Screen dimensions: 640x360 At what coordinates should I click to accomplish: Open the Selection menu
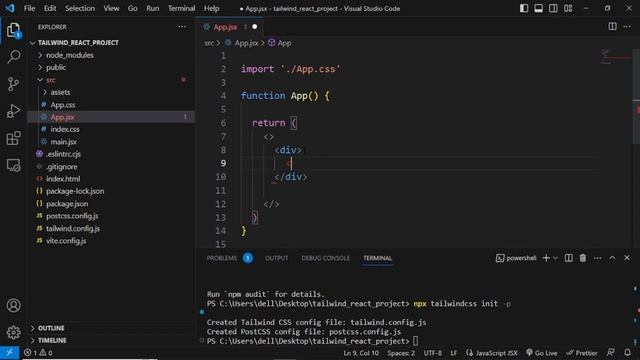tap(80, 8)
